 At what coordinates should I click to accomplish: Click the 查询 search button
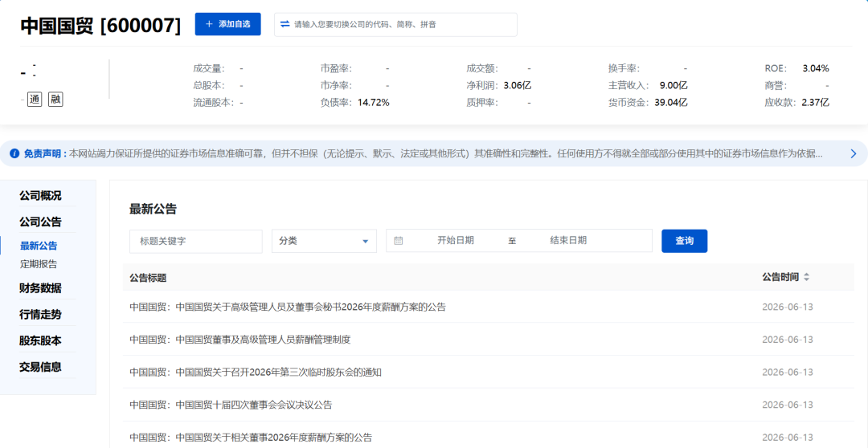point(684,241)
